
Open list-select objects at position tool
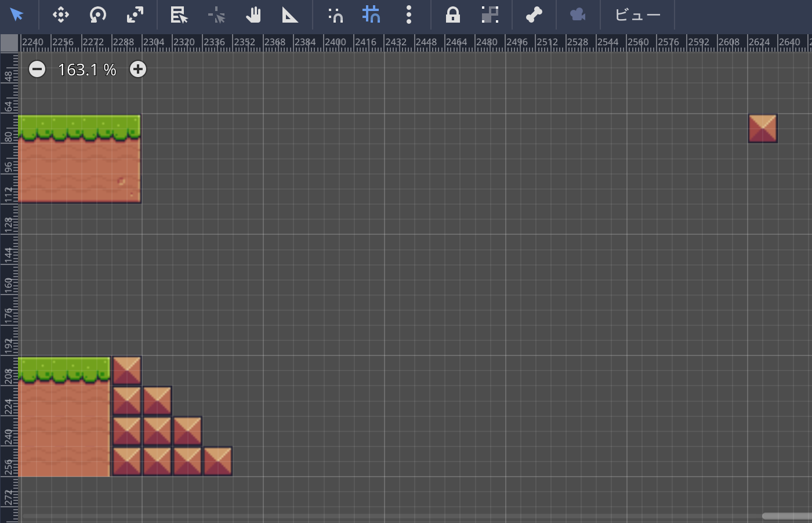coord(179,14)
